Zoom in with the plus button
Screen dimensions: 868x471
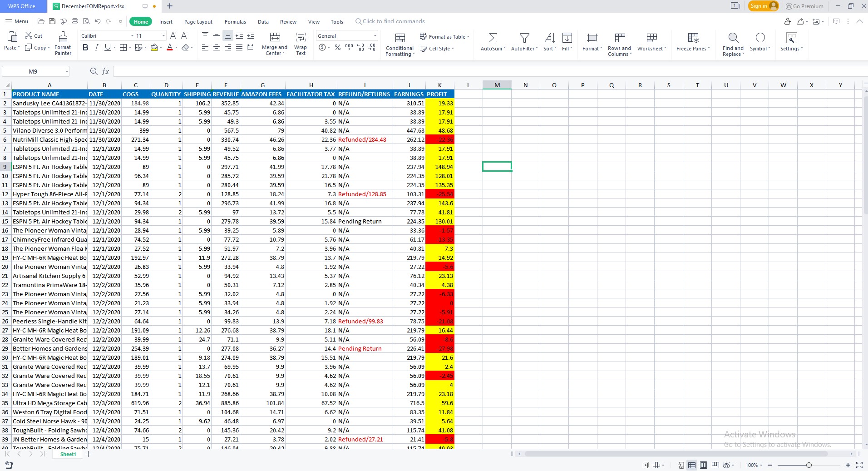[848, 465]
